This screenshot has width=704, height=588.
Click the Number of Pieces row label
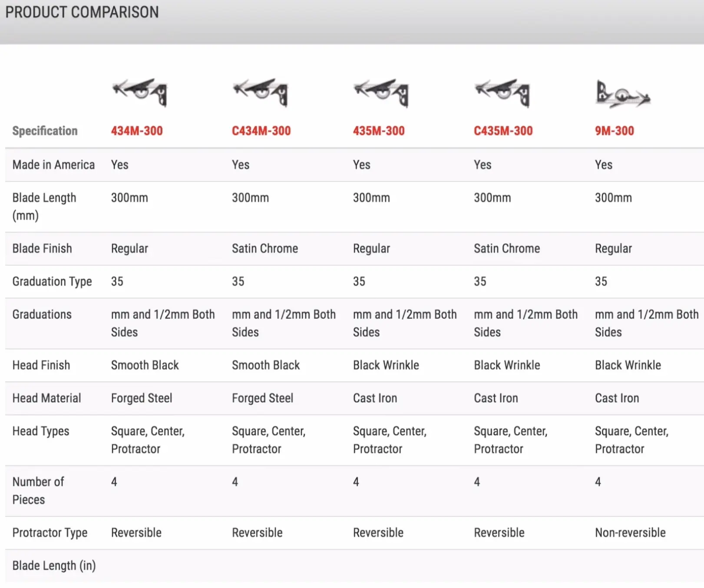[38, 490]
